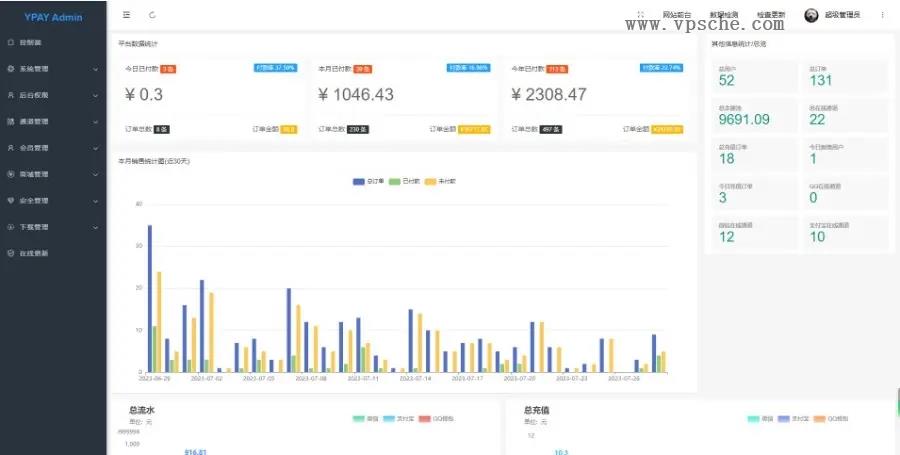This screenshot has height=455, width=900.
Task: Click the 系统管理 gear icon
Action: click(10, 69)
